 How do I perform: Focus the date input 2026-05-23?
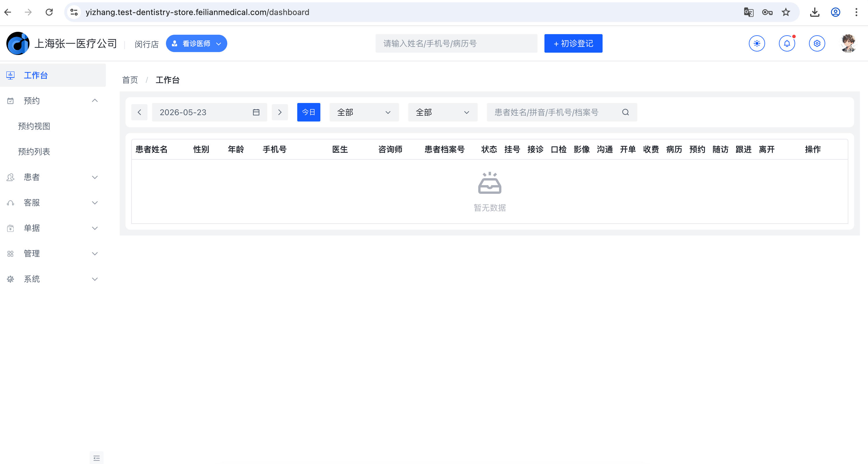209,112
